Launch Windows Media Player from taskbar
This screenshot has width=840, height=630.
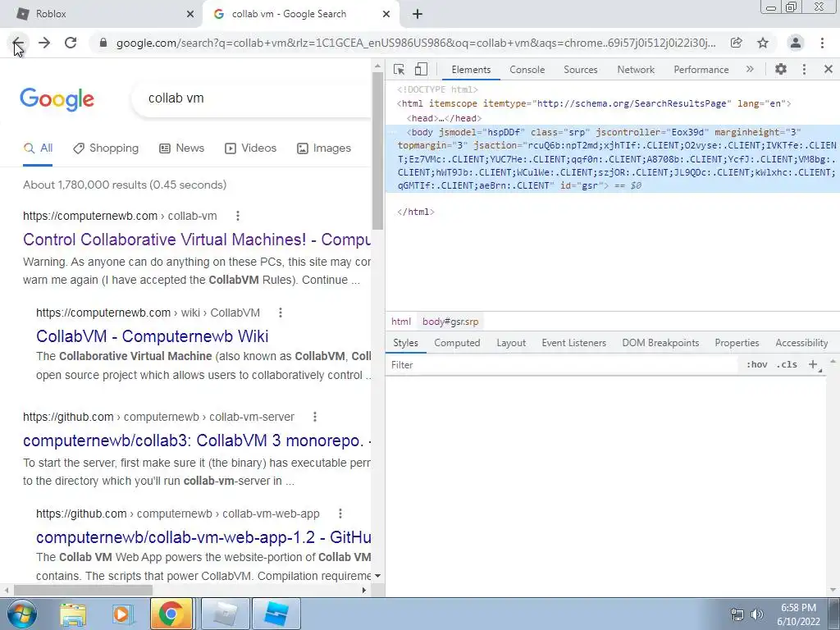pos(122,614)
